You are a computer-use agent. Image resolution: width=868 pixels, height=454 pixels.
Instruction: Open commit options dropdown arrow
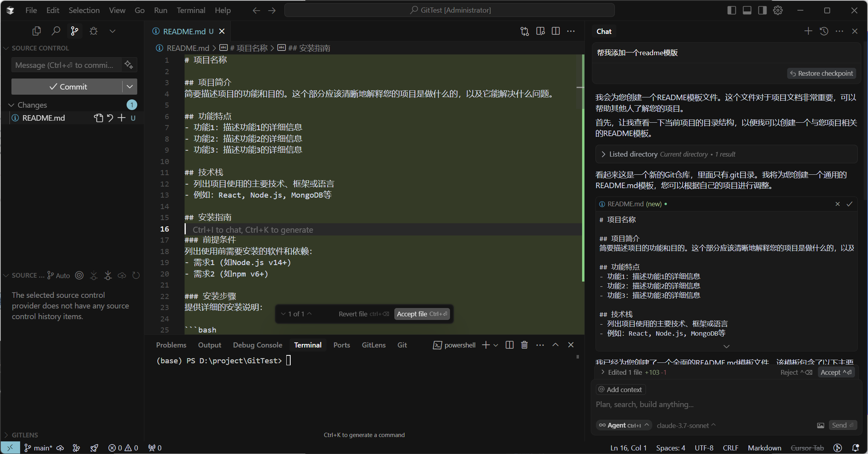point(130,86)
